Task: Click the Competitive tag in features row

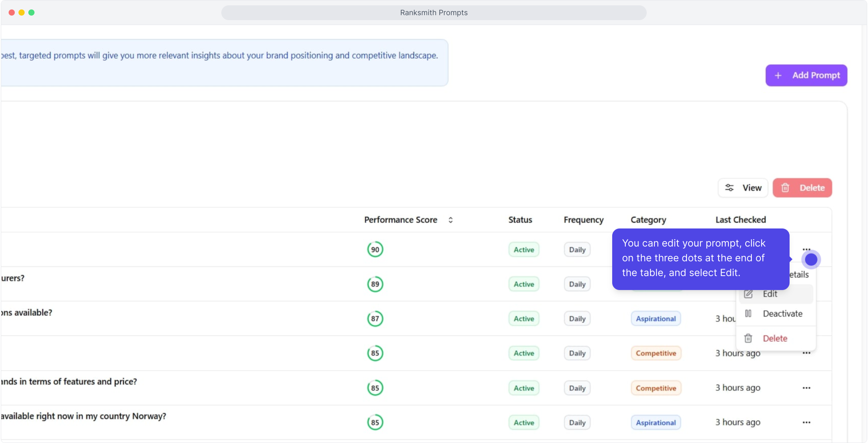Action: click(x=656, y=388)
